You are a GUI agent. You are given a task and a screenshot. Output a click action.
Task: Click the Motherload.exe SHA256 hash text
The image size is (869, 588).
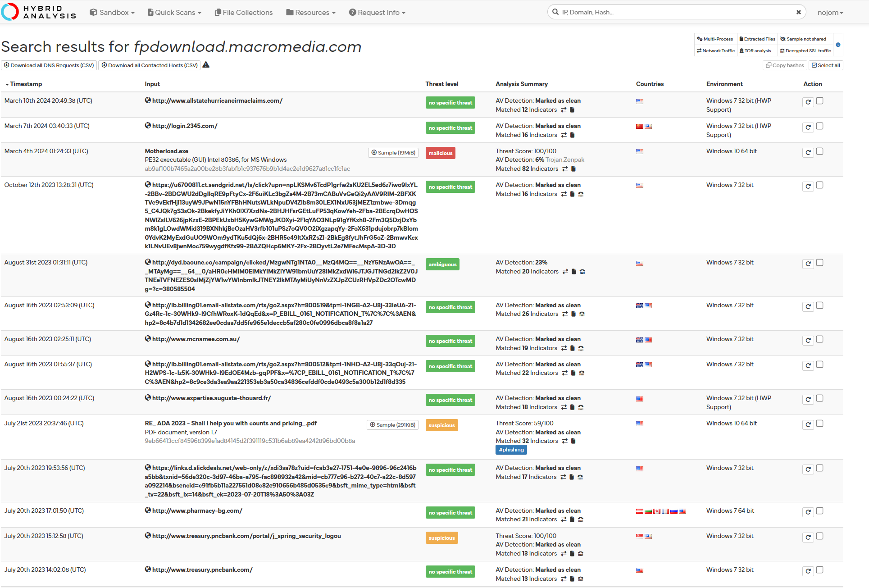(247, 169)
